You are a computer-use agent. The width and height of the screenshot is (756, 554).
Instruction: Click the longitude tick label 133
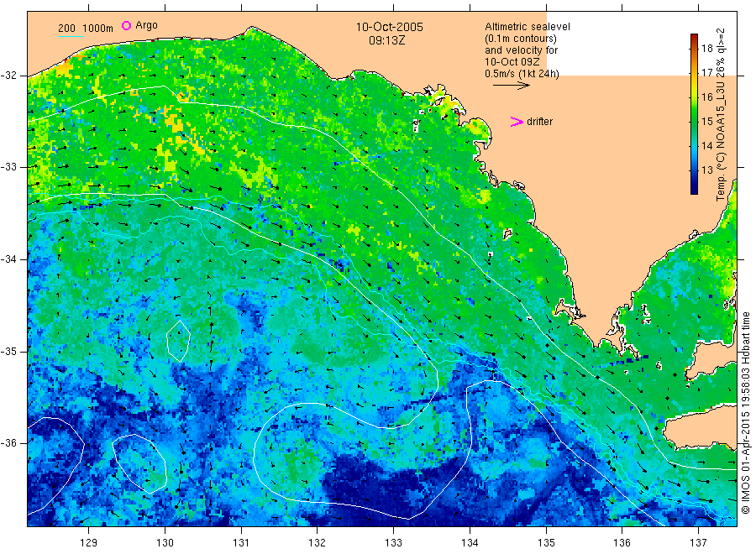tap(393, 543)
